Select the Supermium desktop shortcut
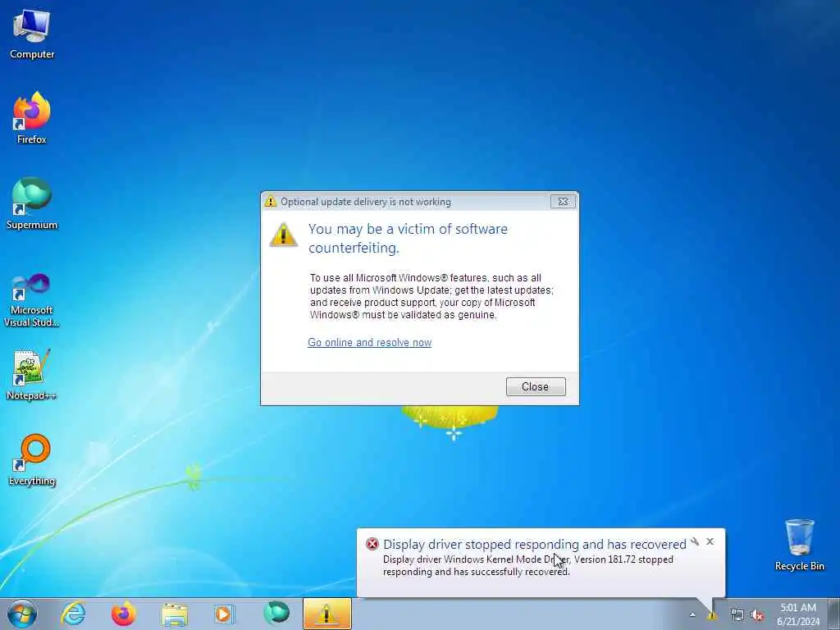 pyautogui.click(x=32, y=203)
